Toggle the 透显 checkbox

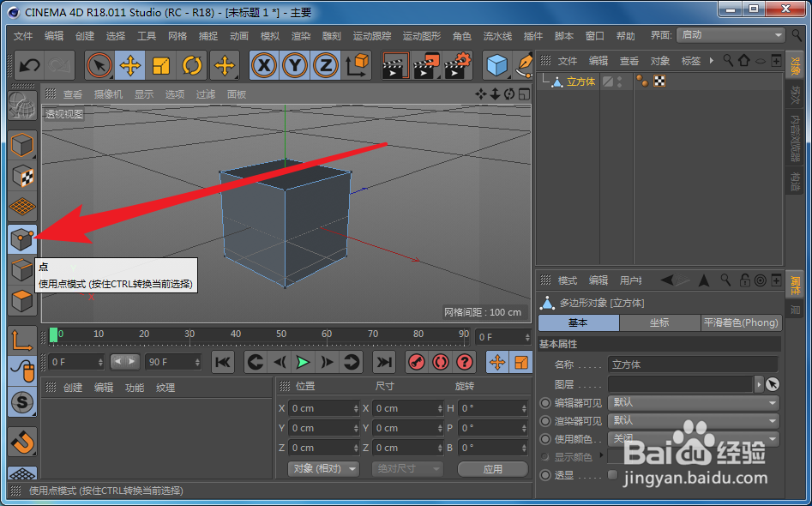(x=612, y=474)
